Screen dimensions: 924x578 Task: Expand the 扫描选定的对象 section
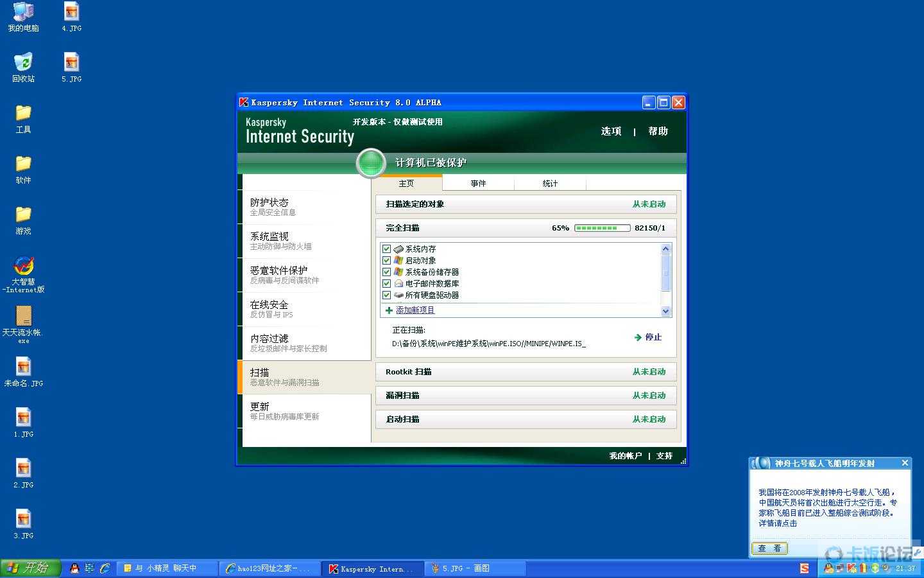(x=526, y=204)
